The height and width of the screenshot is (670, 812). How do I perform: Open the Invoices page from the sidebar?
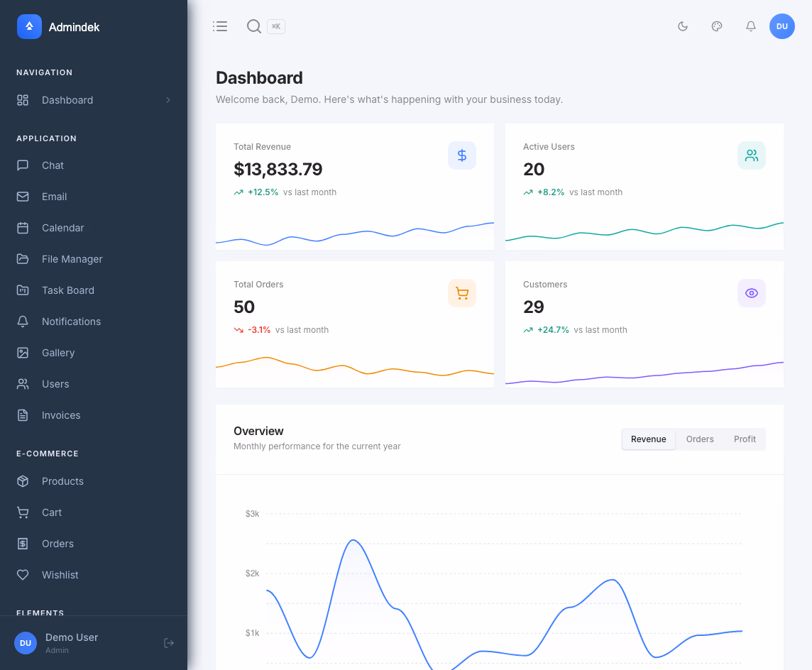[x=60, y=415]
